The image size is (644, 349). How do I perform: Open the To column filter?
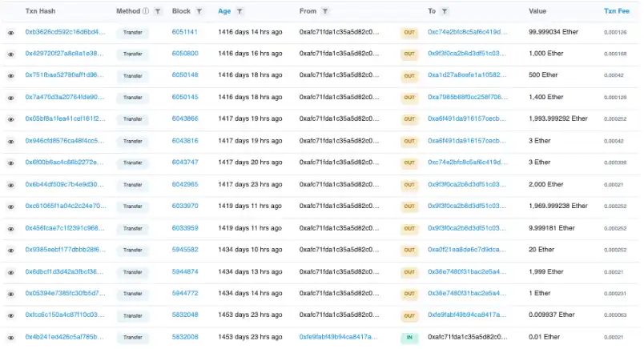pos(445,11)
